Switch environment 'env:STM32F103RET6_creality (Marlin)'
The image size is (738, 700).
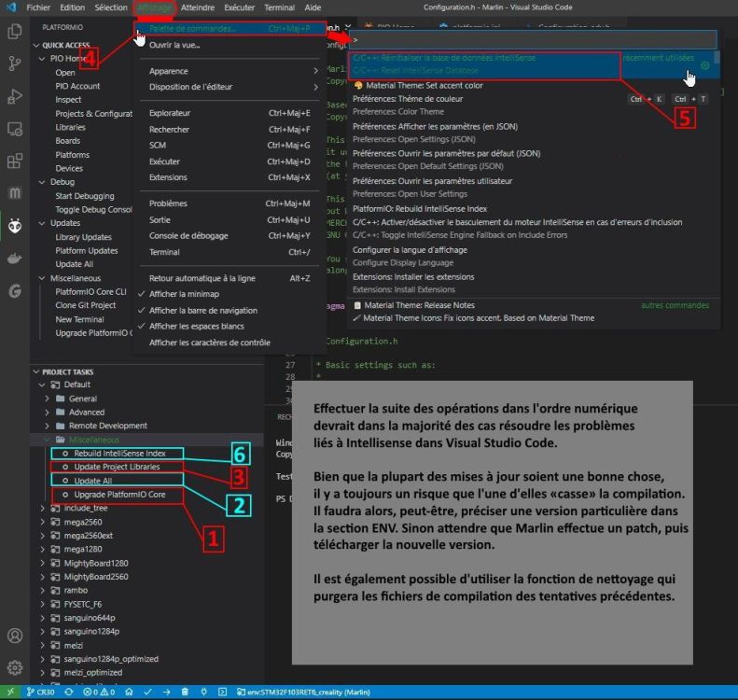tap(303, 692)
